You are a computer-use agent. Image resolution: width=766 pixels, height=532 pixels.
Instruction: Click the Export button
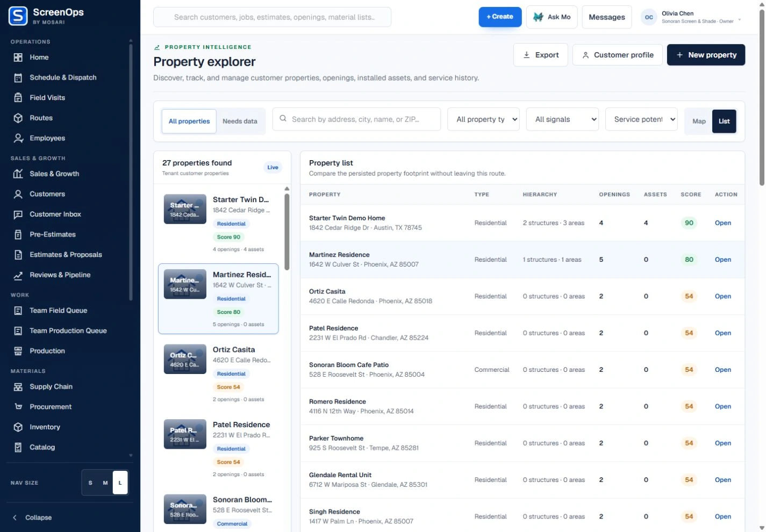point(541,55)
